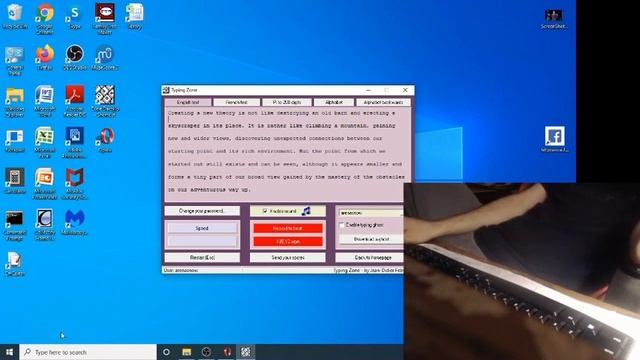Click the Type here to search box

pos(88,352)
